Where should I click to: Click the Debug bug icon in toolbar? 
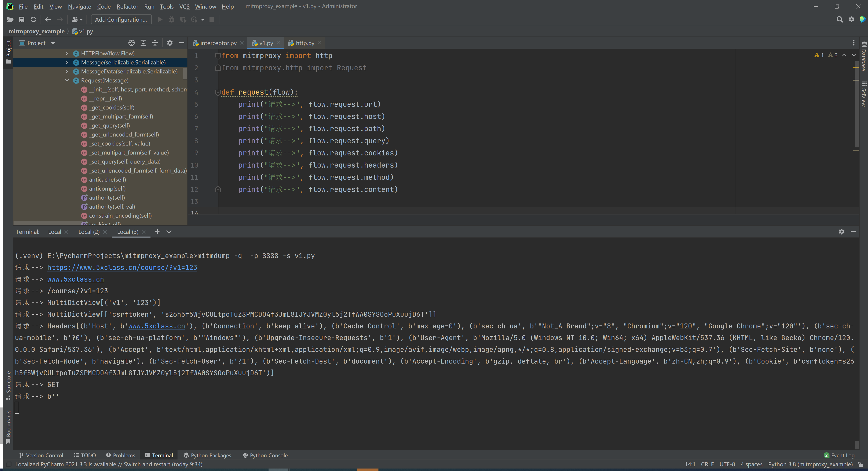pyautogui.click(x=171, y=20)
